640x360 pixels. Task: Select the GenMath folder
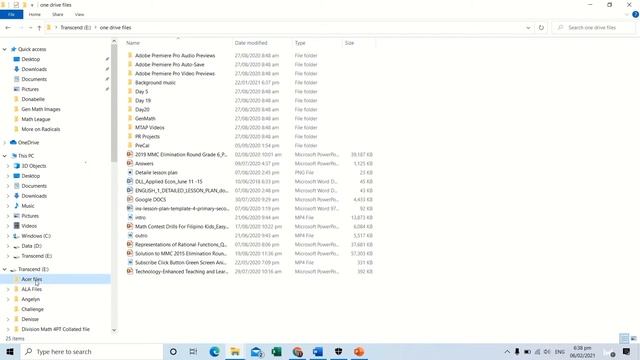[x=145, y=119]
